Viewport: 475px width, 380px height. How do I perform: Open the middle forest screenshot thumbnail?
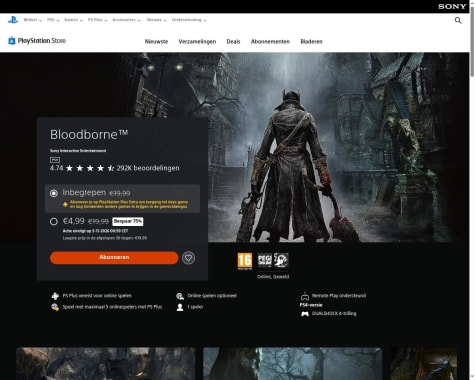293,364
